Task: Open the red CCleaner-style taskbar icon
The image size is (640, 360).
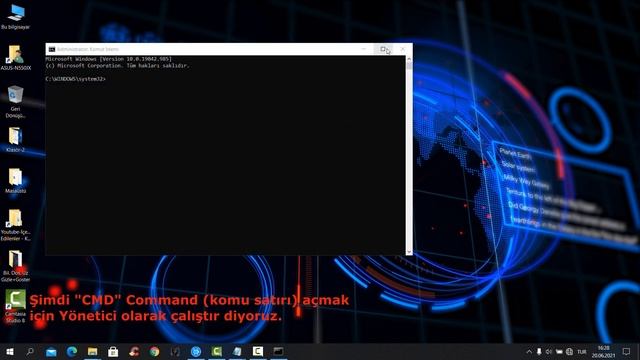Action: [x=134, y=351]
